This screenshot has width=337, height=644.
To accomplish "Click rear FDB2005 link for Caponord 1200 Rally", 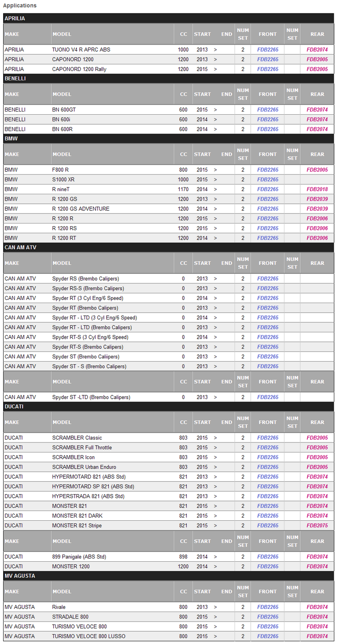I will coord(317,69).
